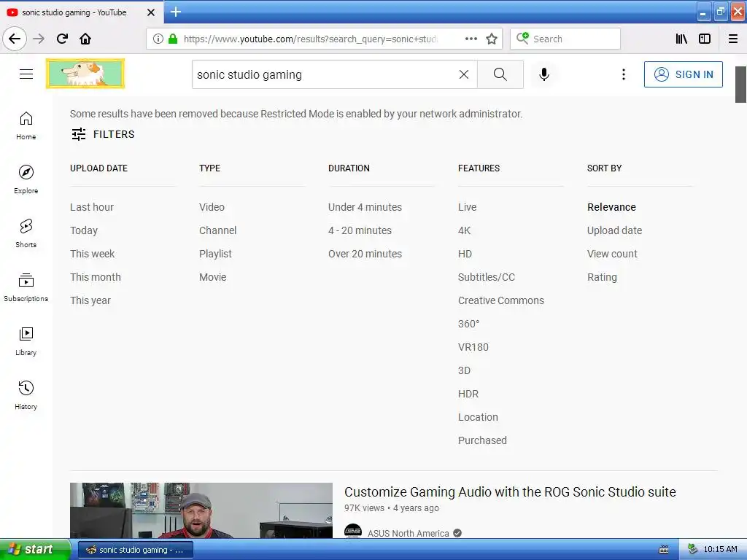The width and height of the screenshot is (747, 560).
Task: Open Library in the YouTube sidebar
Action: (x=26, y=341)
